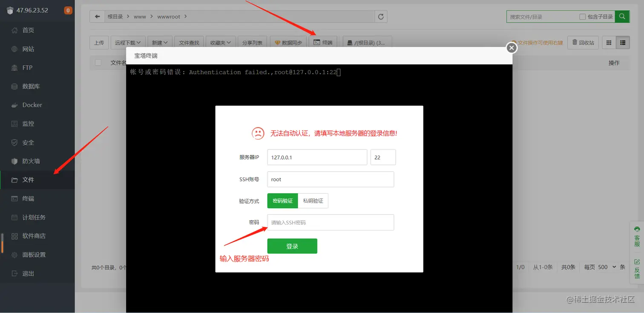Open the 安全 sidebar item
The width and height of the screenshot is (644, 313).
[x=37, y=143]
